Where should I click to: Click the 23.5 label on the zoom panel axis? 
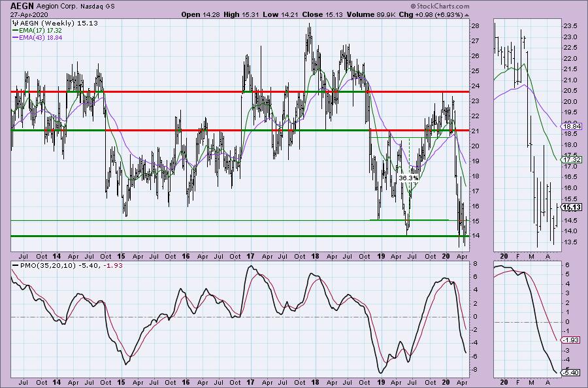tap(570, 26)
